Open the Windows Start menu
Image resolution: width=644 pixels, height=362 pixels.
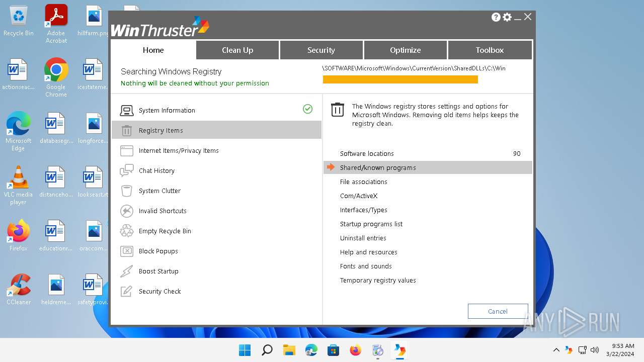245,350
